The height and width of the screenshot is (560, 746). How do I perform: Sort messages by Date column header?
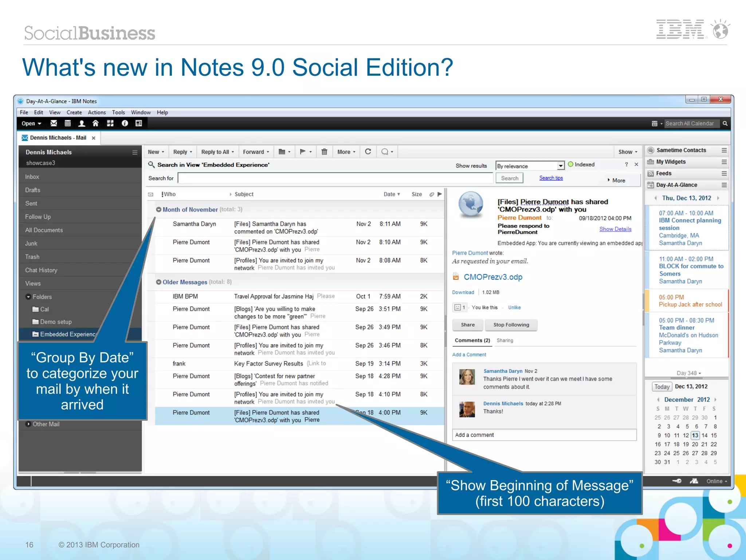(392, 194)
